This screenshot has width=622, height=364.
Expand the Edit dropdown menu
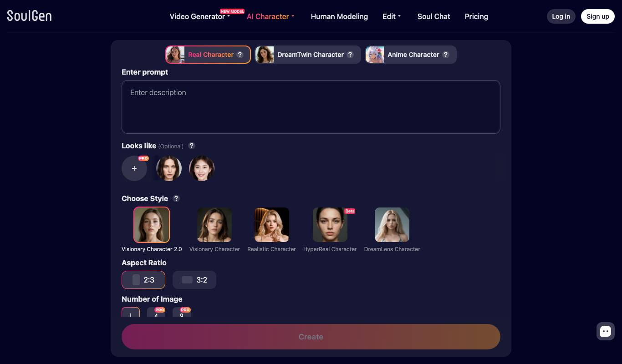pos(392,16)
